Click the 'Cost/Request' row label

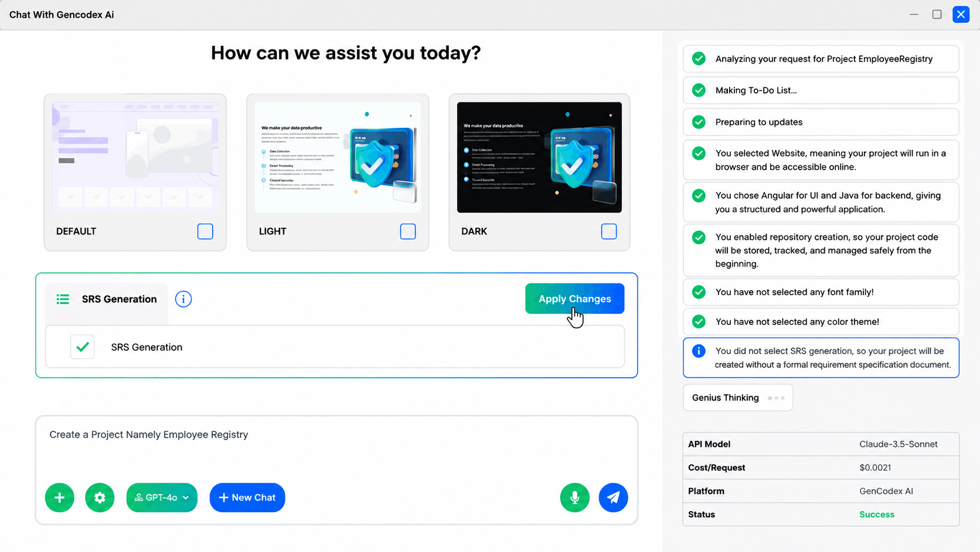(717, 468)
